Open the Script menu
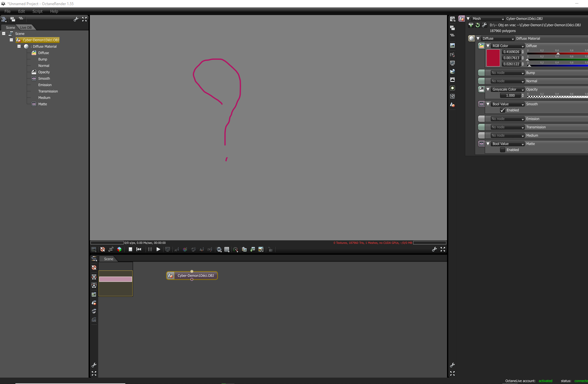Screen dimensions: 588x384 [37, 11]
